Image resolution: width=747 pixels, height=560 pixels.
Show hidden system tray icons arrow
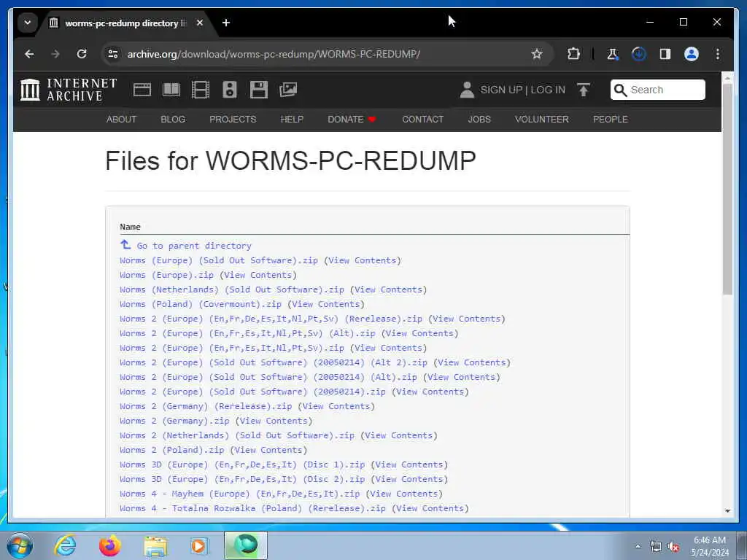pos(638,546)
